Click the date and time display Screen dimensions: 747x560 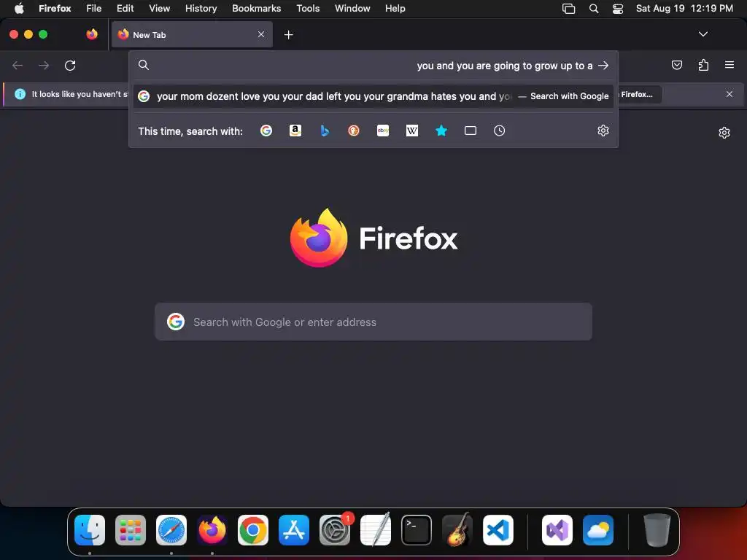pos(684,9)
